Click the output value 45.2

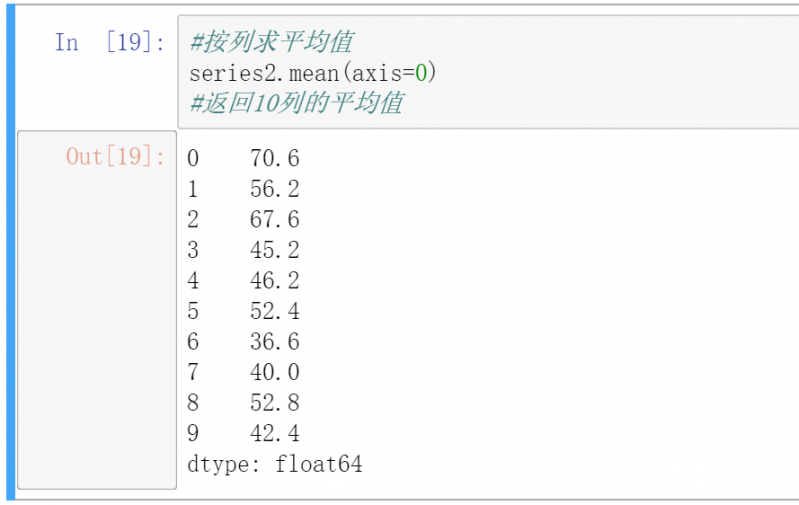coord(275,250)
